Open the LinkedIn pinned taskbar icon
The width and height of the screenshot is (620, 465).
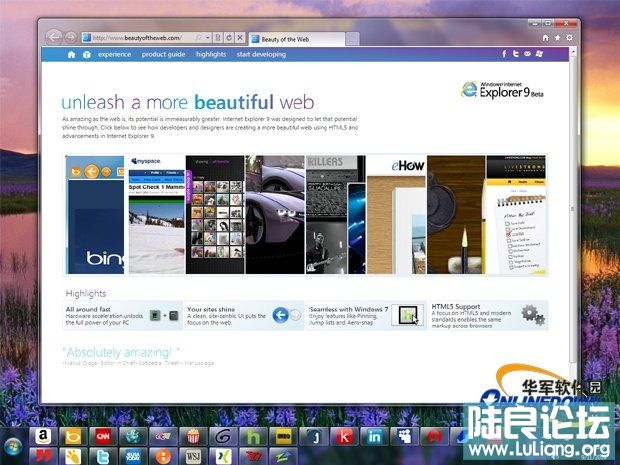[x=375, y=436]
